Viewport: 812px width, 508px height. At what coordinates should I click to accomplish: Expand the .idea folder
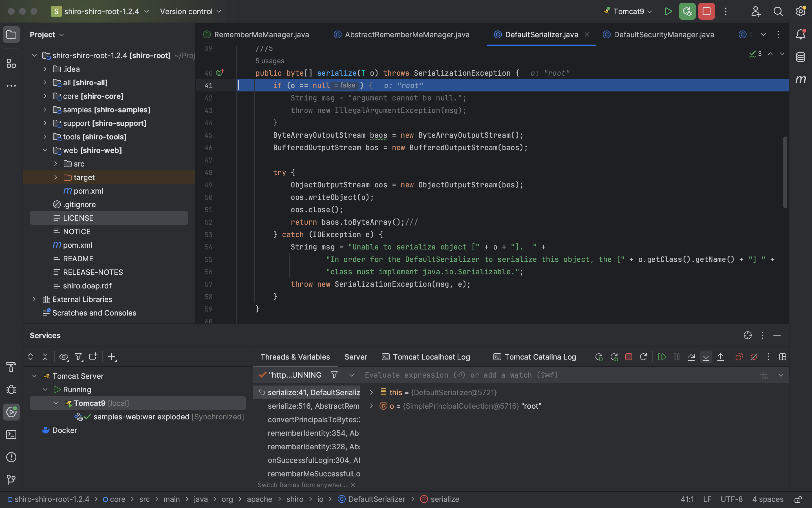tap(45, 69)
